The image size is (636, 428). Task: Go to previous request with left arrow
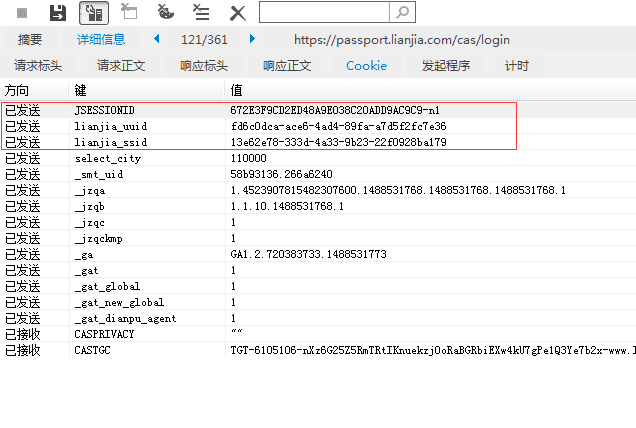click(157, 39)
